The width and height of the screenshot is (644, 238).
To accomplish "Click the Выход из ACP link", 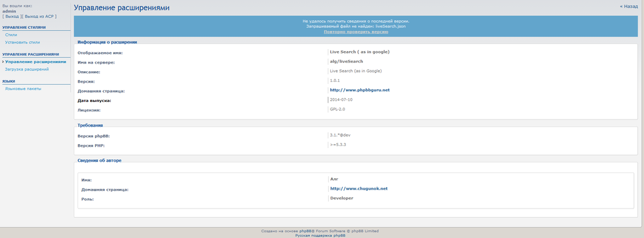I will pos(40,16).
